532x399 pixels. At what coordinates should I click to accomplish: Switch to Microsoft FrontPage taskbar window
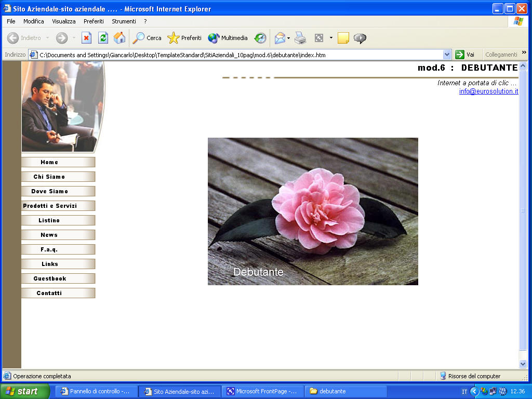(262, 392)
